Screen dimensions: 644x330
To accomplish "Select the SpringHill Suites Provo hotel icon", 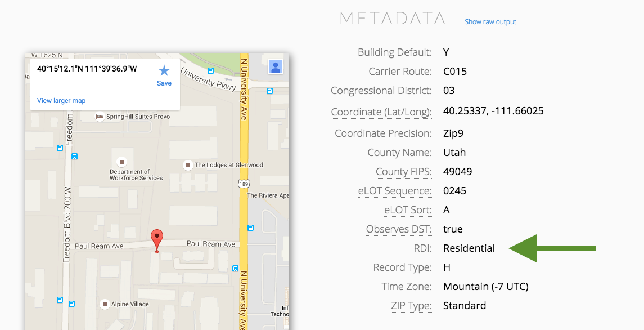I will pos(100,117).
